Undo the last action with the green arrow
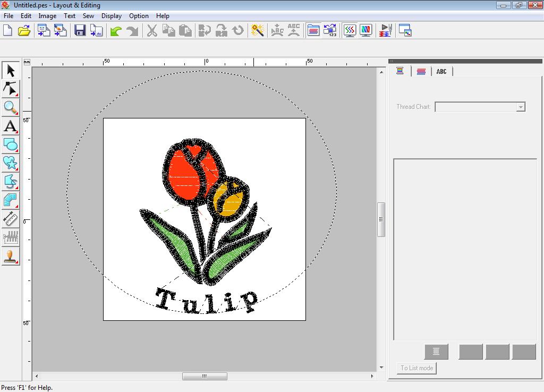 (x=115, y=30)
